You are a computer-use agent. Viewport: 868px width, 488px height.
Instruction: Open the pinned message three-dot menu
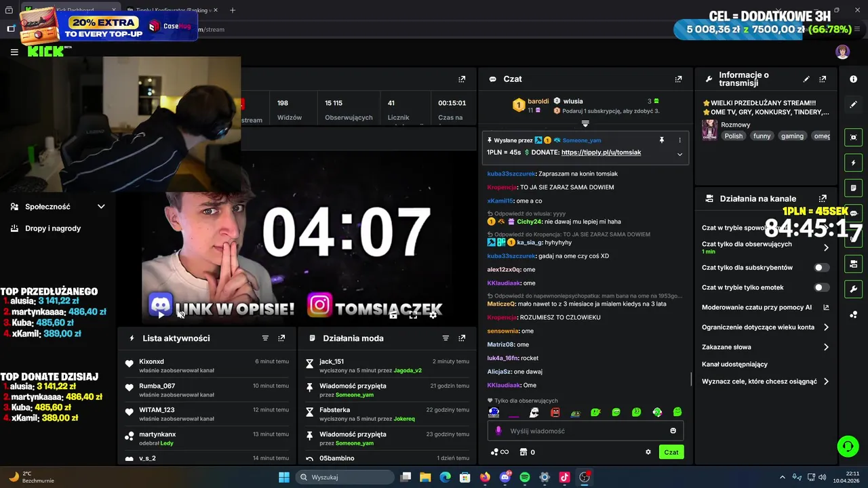click(x=679, y=140)
